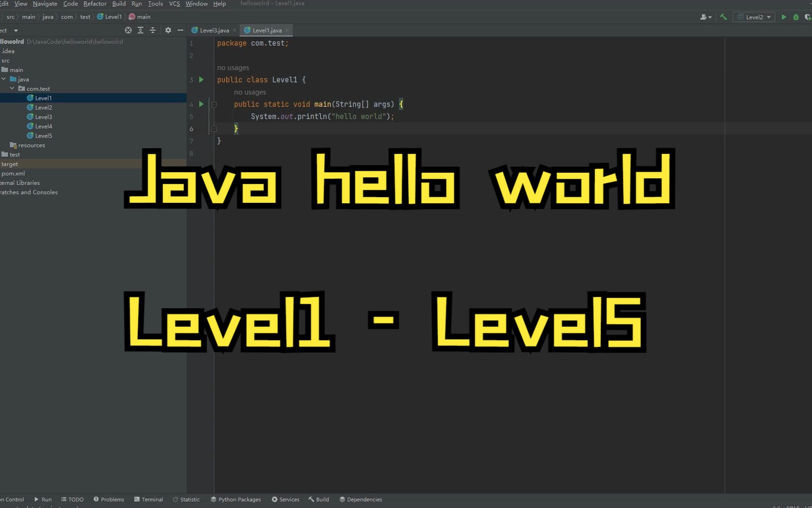This screenshot has height=508, width=812.
Task: Click the com breadcrumb in navigation bar
Action: coord(67,17)
